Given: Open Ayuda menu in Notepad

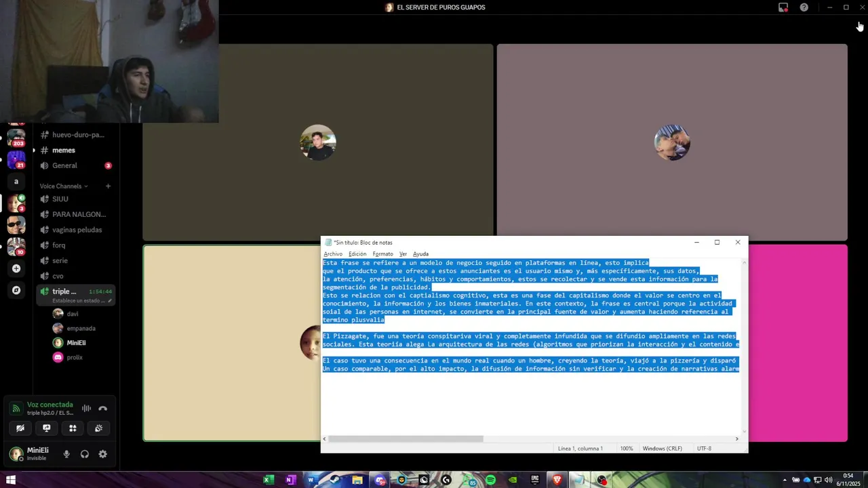Looking at the screenshot, I should point(420,254).
